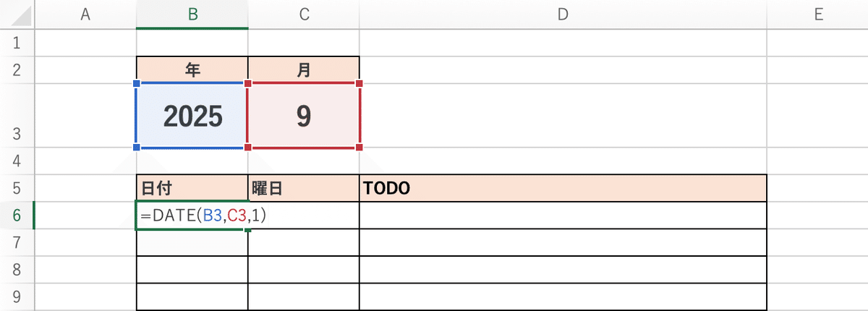Click the month cell showing 9
The width and height of the screenshot is (868, 311).
point(304,116)
